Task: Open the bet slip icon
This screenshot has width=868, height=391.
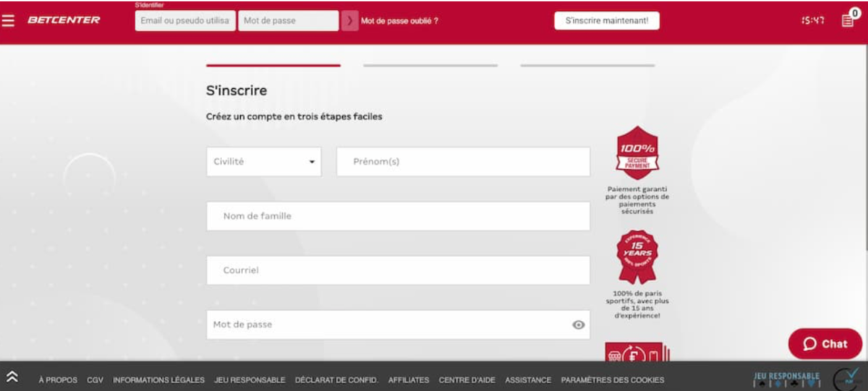Action: (x=848, y=20)
